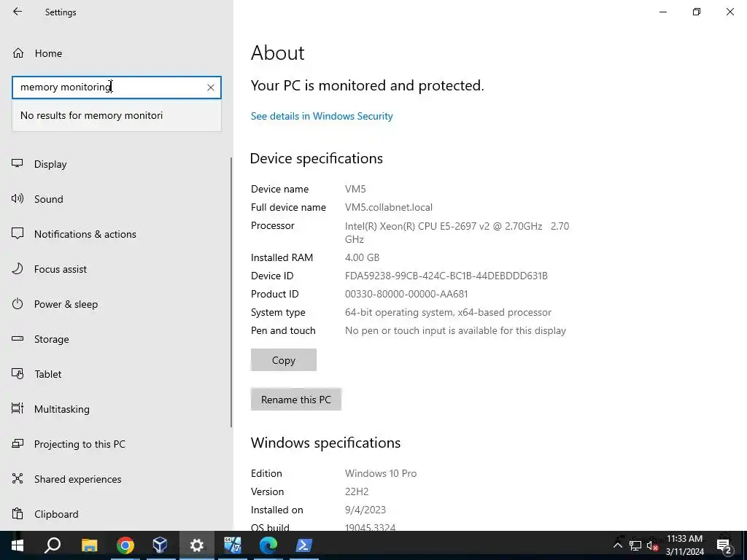Image resolution: width=747 pixels, height=560 pixels.
Task: Click the version value 22H2
Action: [x=357, y=491]
